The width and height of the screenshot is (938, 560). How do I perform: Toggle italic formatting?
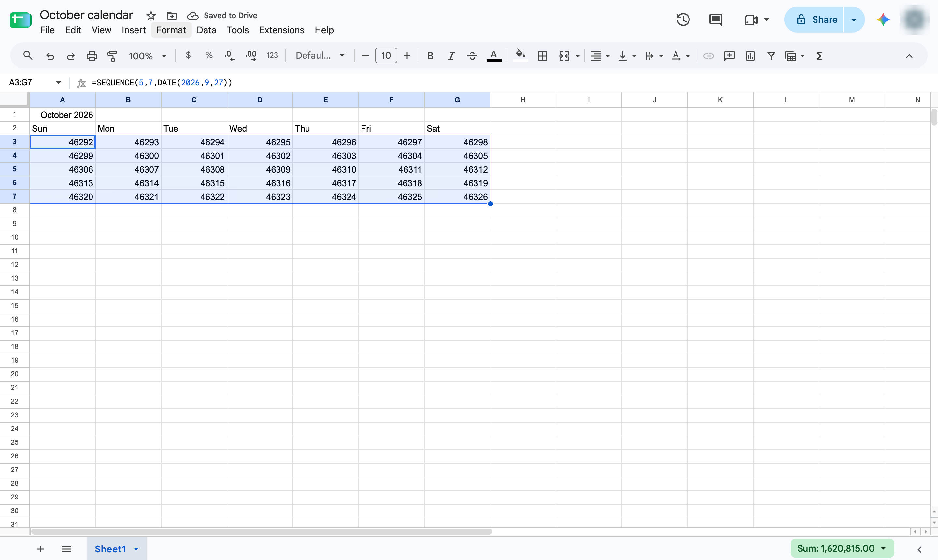(x=451, y=56)
